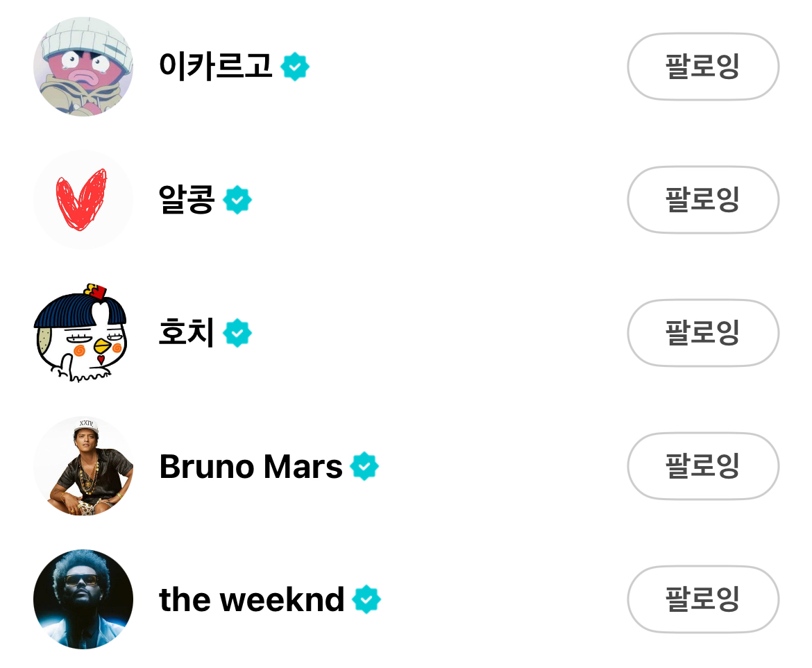Open the Bruno Mars name link
Image resolution: width=812 pixels, height=668 pixels.
251,467
